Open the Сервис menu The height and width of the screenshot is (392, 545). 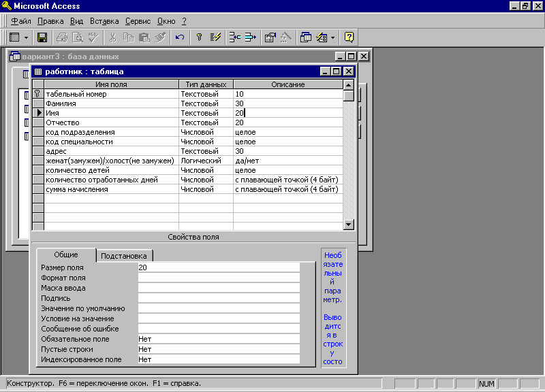point(138,21)
